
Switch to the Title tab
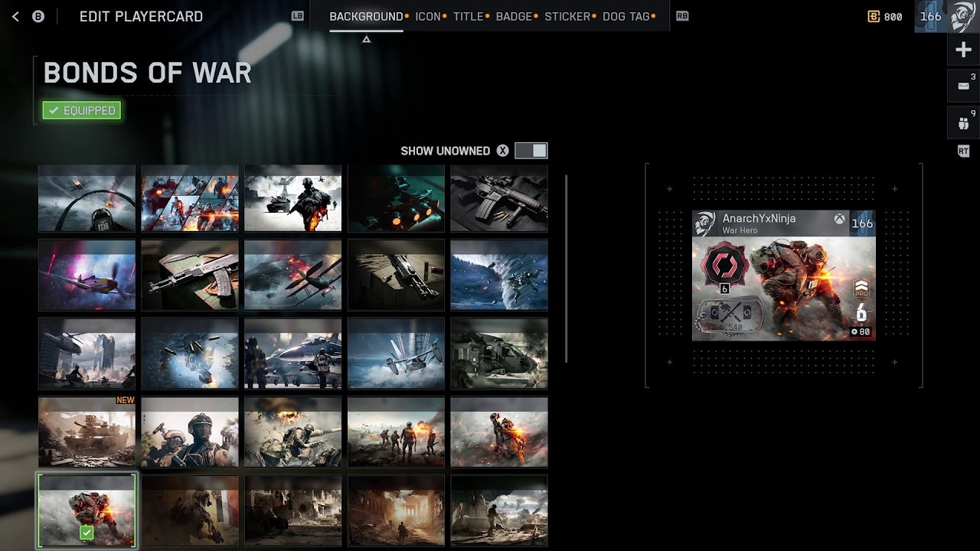pos(468,16)
